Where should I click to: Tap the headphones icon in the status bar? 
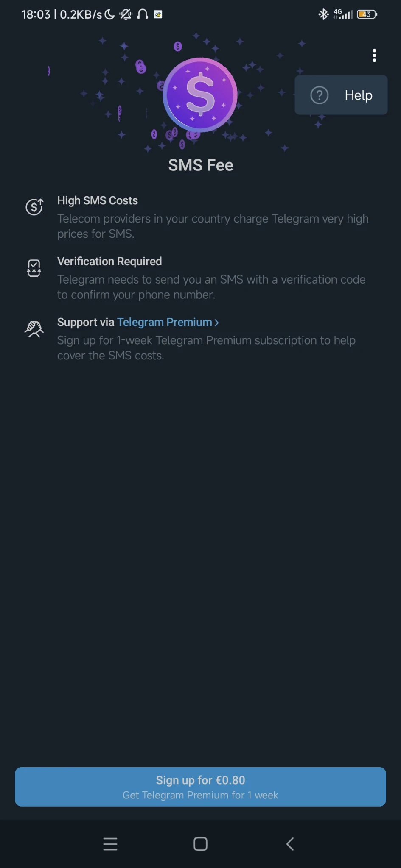tap(143, 14)
